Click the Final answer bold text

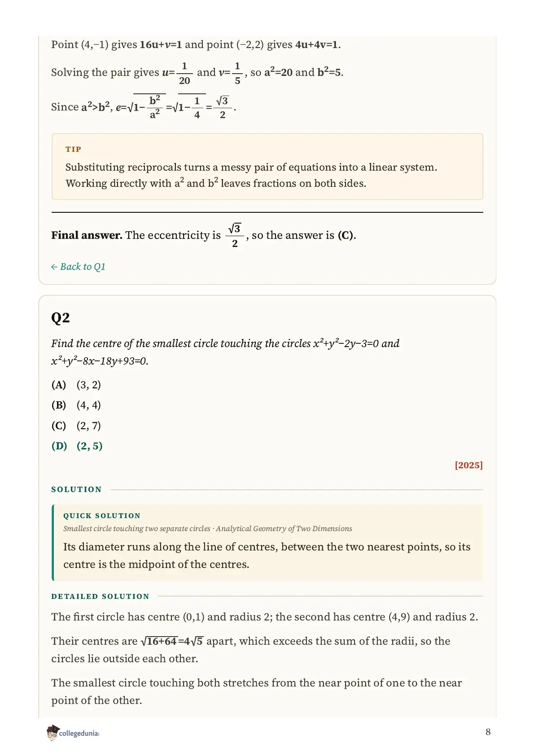point(87,235)
